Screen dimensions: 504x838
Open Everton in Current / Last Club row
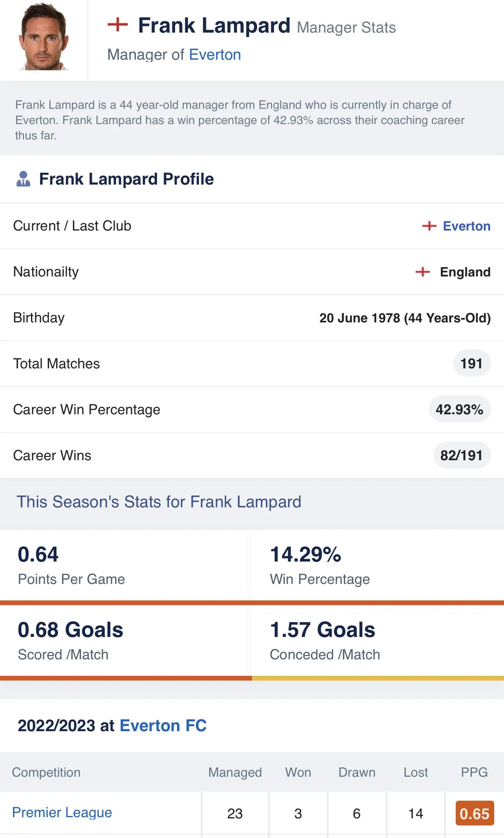[466, 226]
